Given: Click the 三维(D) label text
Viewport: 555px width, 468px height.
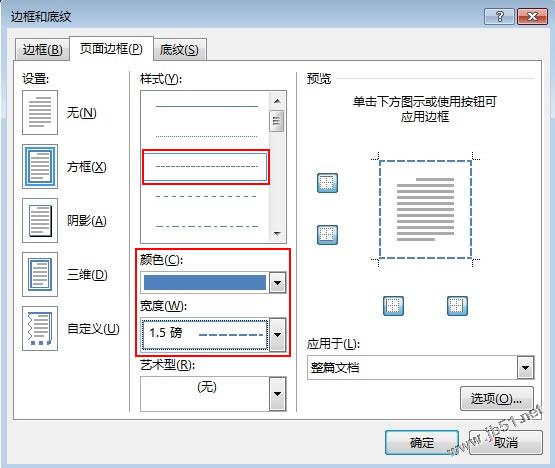Looking at the screenshot, I should pos(87,275).
